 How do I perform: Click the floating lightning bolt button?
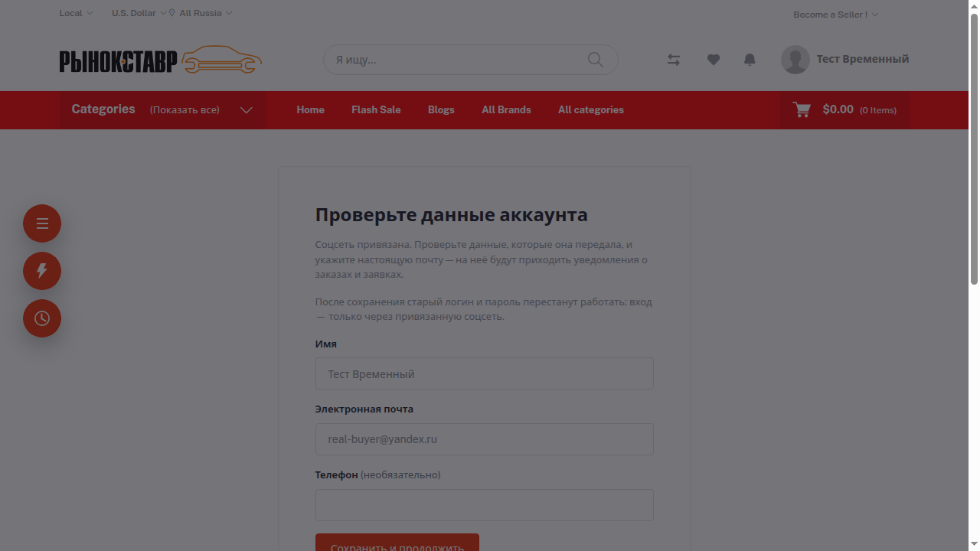tap(42, 271)
